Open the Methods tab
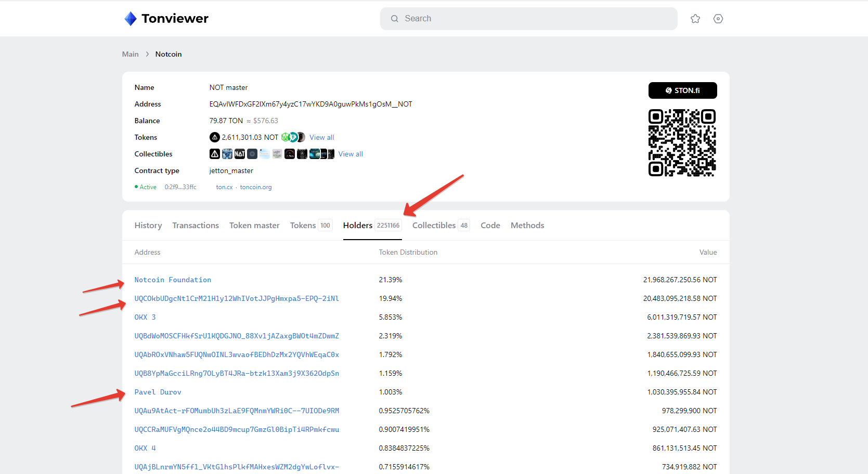868x474 pixels. 527,225
